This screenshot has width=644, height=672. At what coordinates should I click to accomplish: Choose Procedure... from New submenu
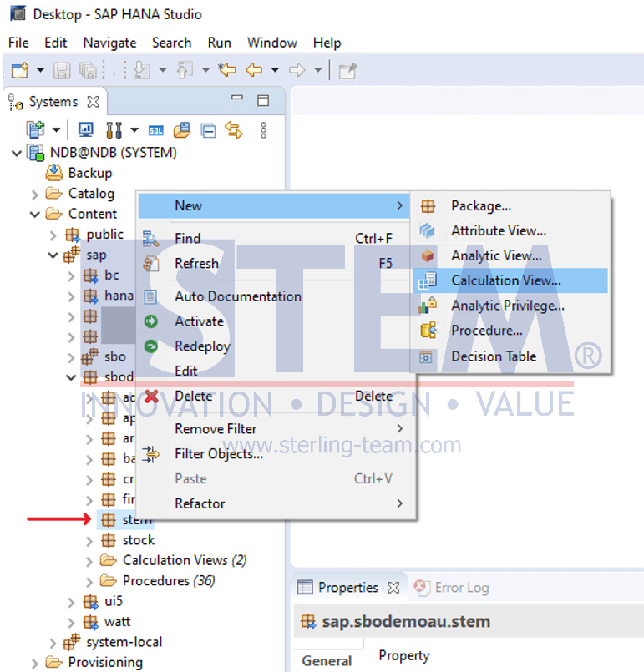tap(510, 331)
